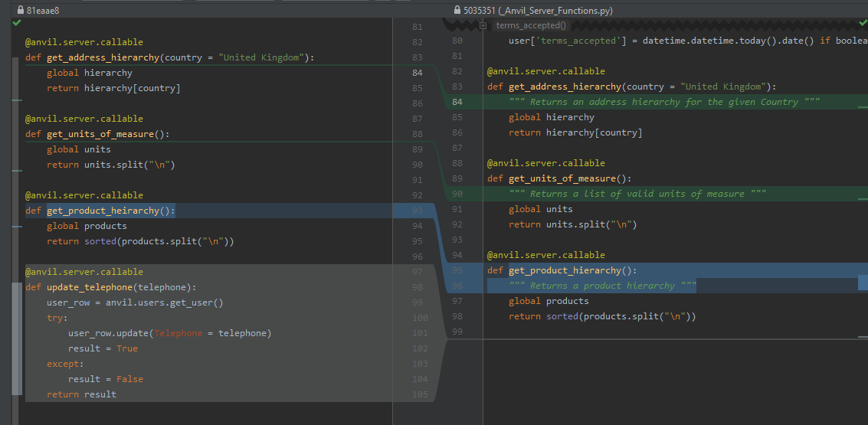Click the 'try:' line

pos(57,318)
